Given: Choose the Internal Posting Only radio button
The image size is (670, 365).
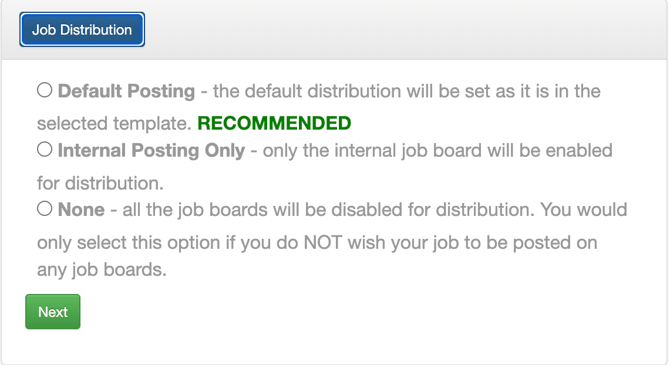Looking at the screenshot, I should tap(44, 150).
